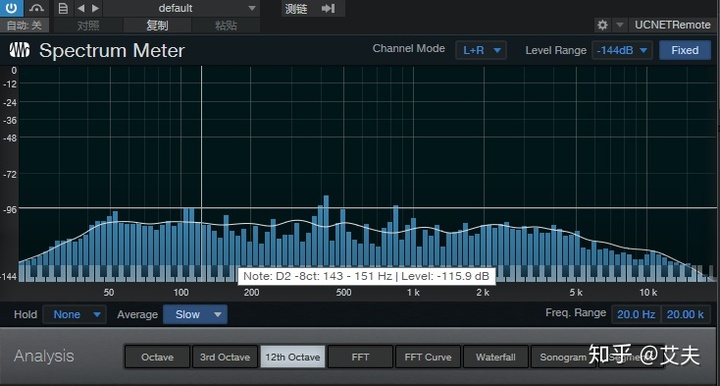
Task: Toggle the Fixed level button
Action: coord(685,50)
